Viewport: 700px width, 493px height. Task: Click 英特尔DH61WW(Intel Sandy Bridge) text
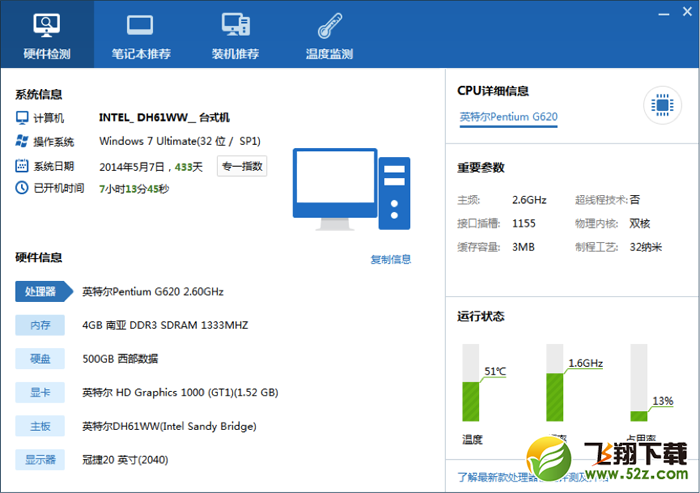point(169,426)
